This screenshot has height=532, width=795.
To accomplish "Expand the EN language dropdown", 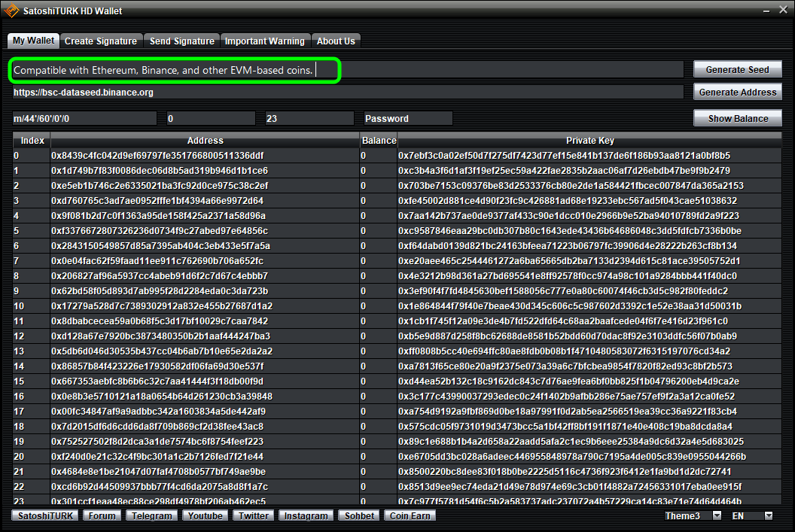I will click(769, 515).
